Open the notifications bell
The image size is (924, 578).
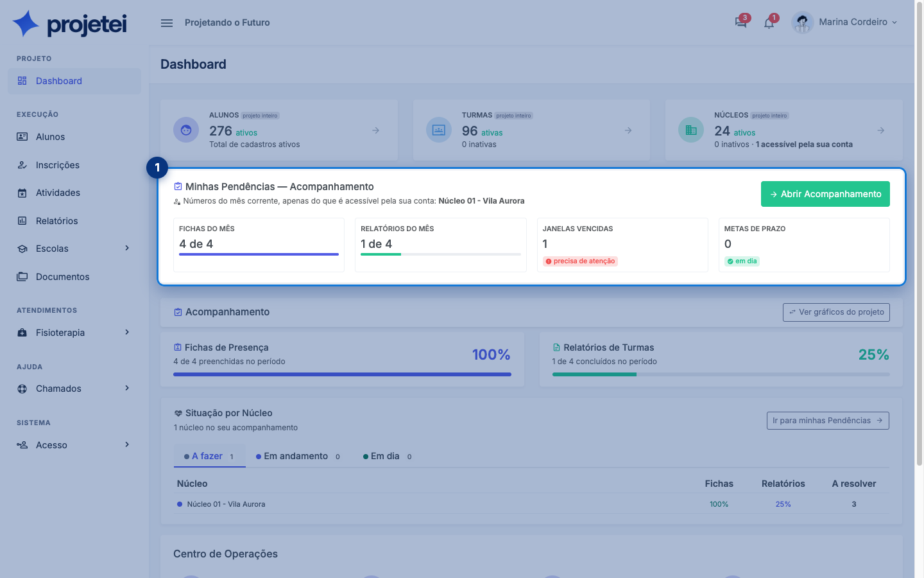[x=769, y=23]
